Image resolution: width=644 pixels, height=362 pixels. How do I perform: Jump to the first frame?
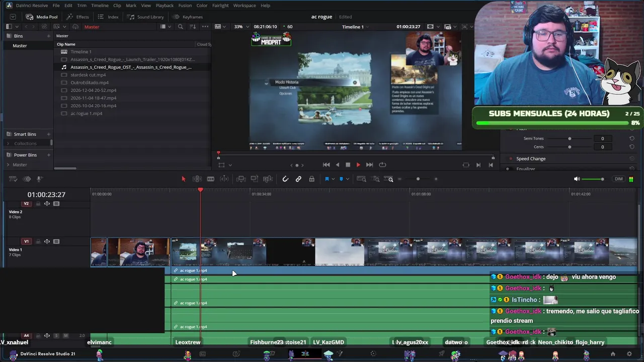[x=326, y=165]
